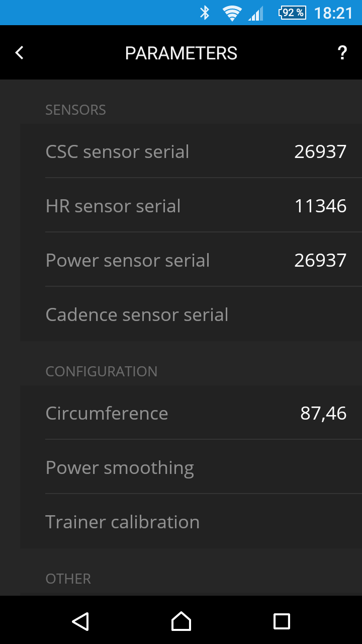Screen dimensions: 362x644
Task: Open help via question mark icon
Action: click(x=342, y=53)
